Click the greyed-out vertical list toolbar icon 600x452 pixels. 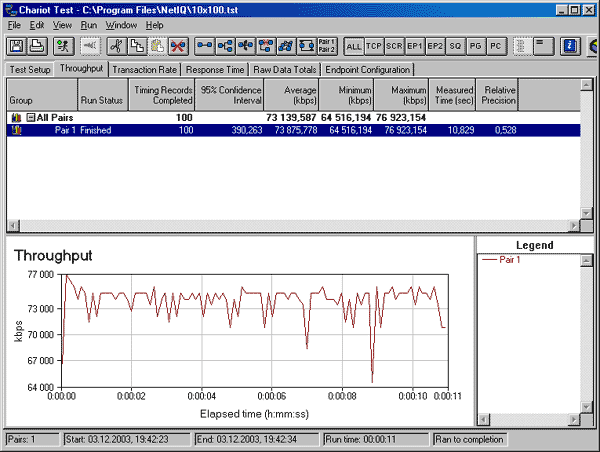pos(522,46)
